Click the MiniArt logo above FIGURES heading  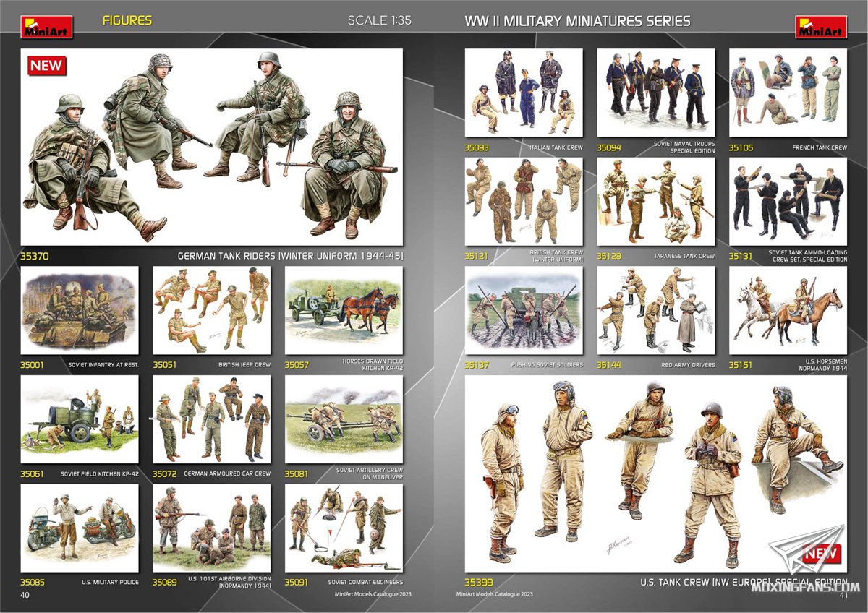(46, 26)
